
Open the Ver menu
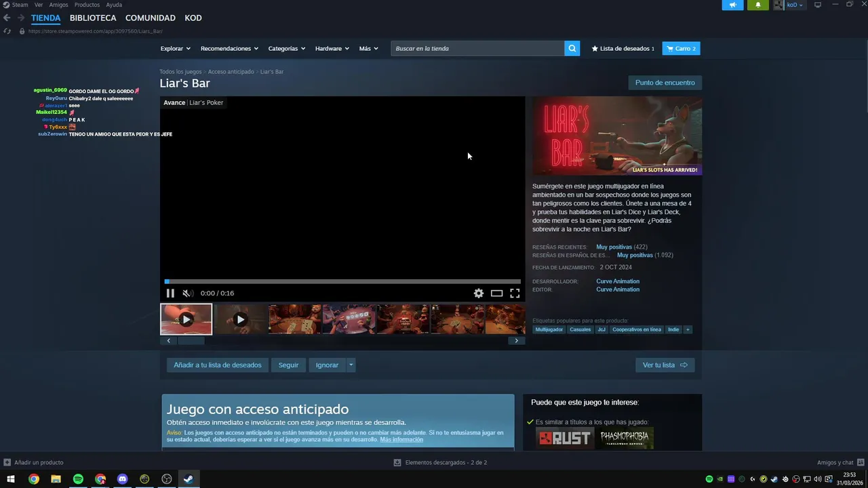(x=39, y=5)
